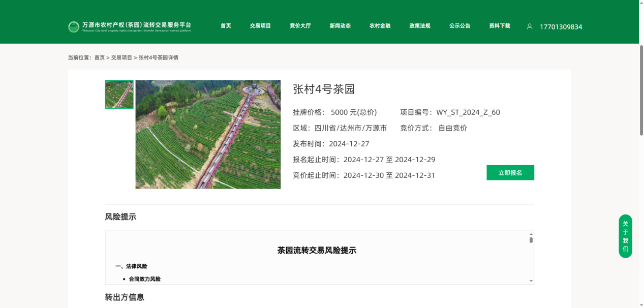Click the large tea garden photo
The image size is (644, 308).
[x=208, y=135]
